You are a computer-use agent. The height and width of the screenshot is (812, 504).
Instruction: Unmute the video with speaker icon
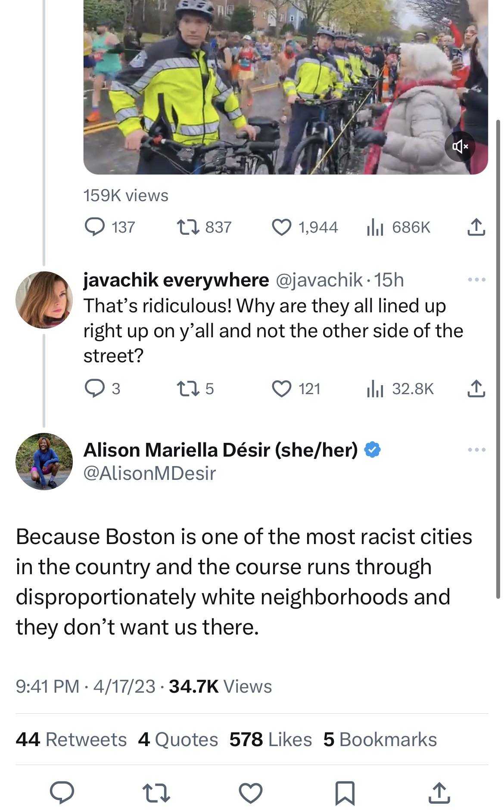pyautogui.click(x=460, y=146)
